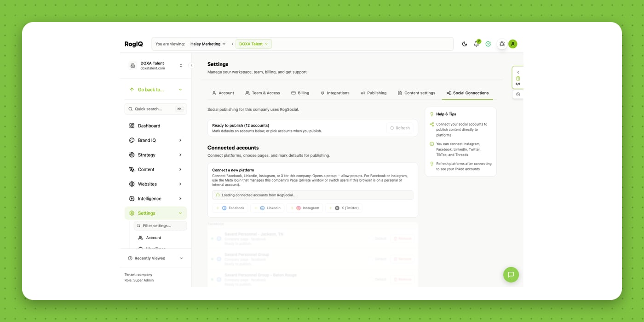The width and height of the screenshot is (644, 322).
Task: Switch to the Billing tab
Action: pos(300,93)
